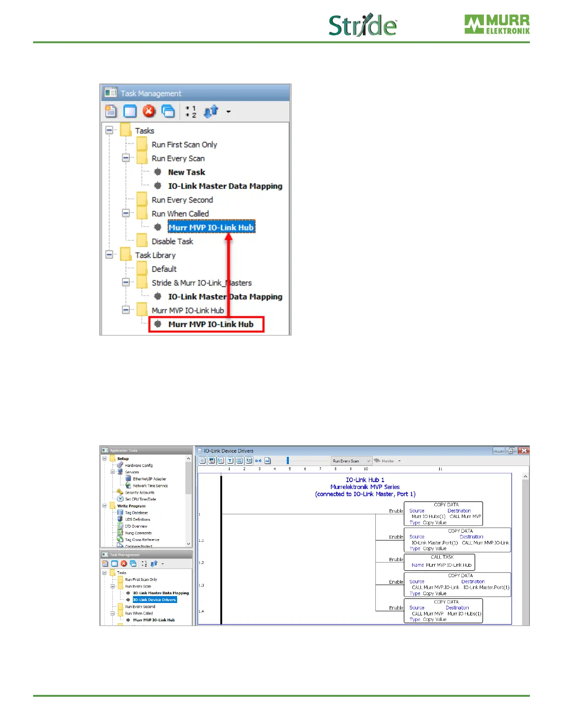Open Hardware Config in Application Tools

click(x=138, y=465)
